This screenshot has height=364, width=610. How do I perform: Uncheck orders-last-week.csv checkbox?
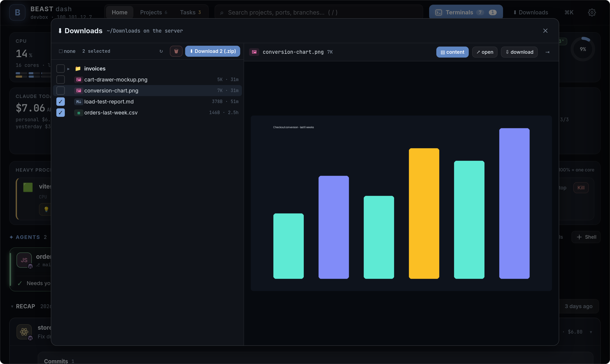point(60,113)
